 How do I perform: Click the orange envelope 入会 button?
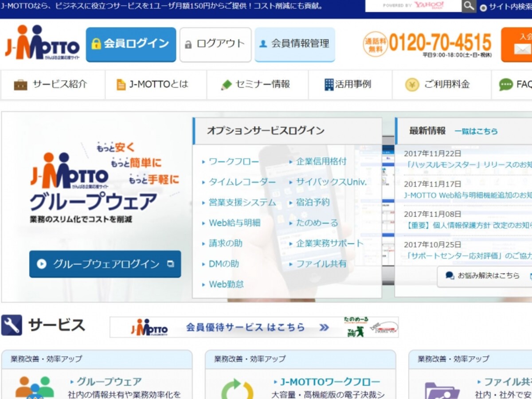pyautogui.click(x=517, y=44)
